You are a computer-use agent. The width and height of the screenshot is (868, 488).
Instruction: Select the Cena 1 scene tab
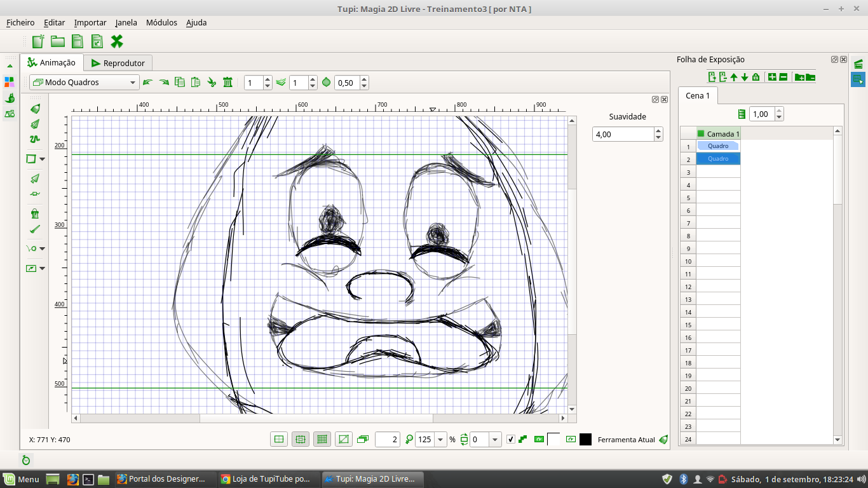coord(698,95)
